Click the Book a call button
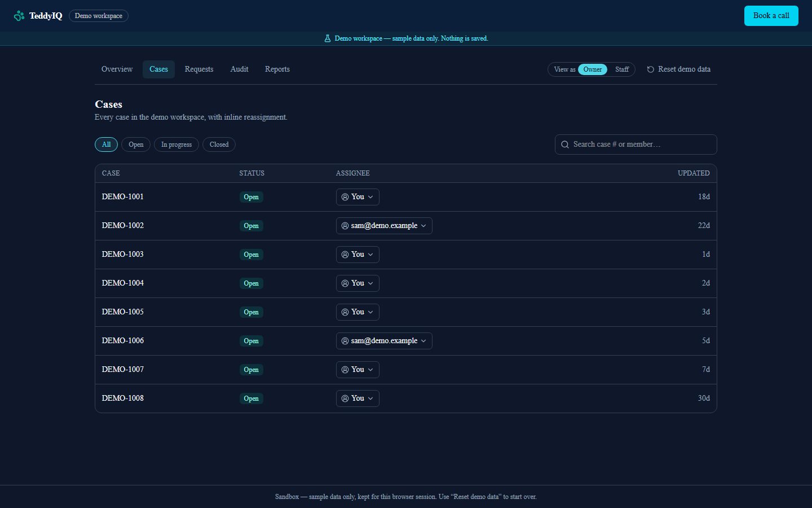The width and height of the screenshot is (812, 508). [771, 16]
